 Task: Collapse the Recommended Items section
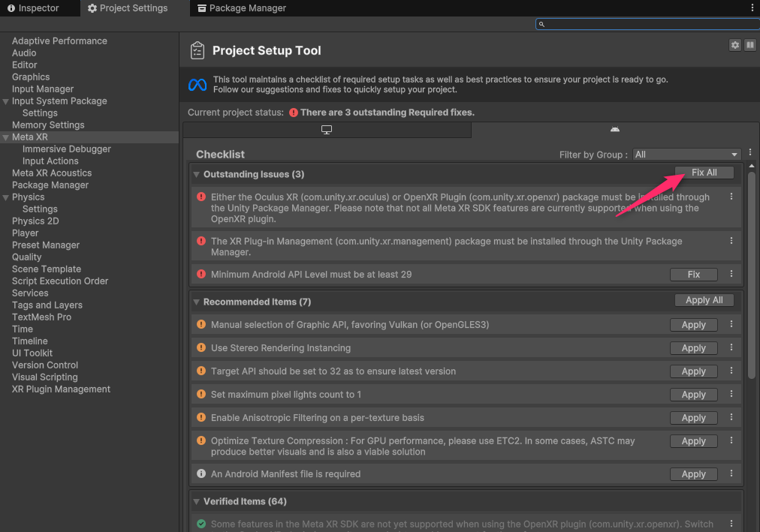tap(197, 302)
